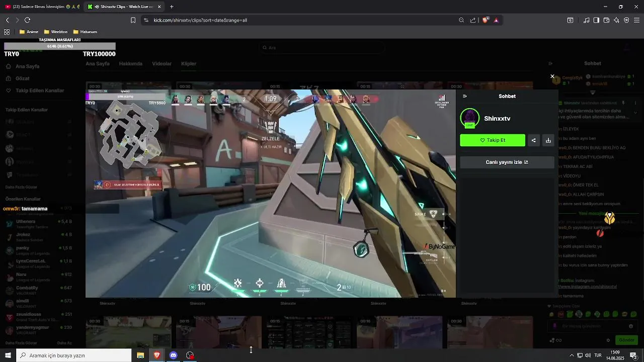644x362 pixels.
Task: Open Discord from the taskbar
Action: pos(174,355)
